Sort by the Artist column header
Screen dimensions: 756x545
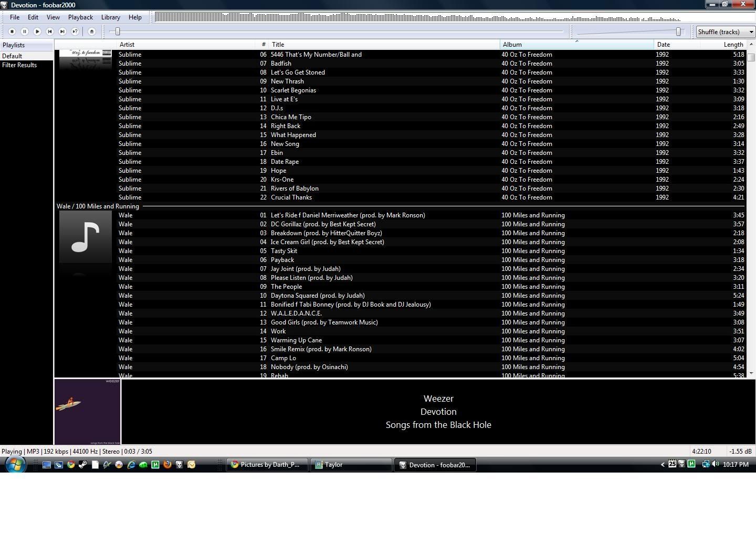point(186,45)
